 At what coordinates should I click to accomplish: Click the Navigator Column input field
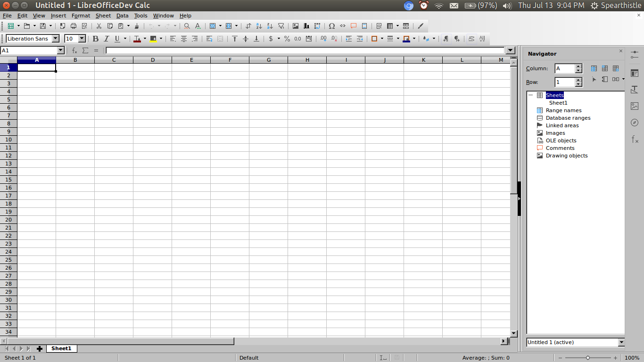(x=565, y=68)
